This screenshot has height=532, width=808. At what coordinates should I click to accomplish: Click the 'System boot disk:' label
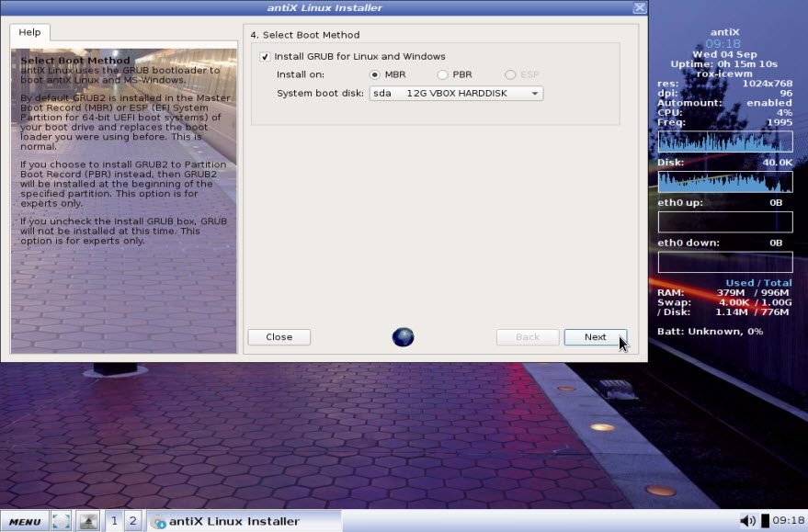point(320,93)
